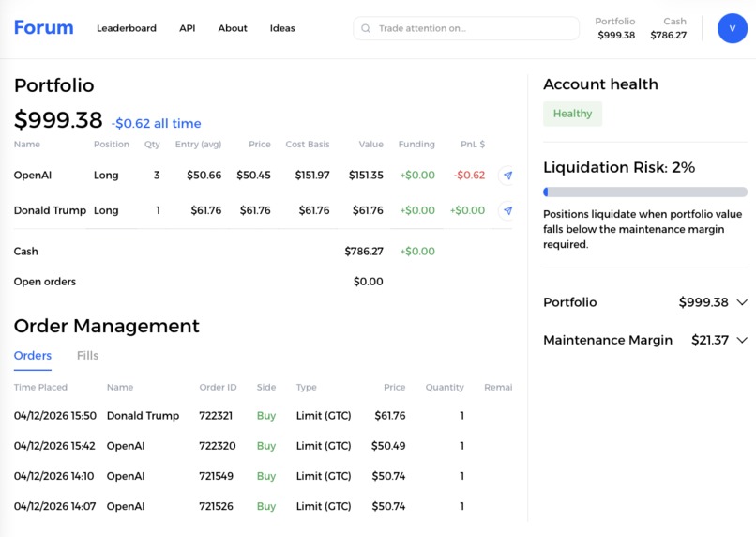Click the header Portfolio value $999.38
Viewport: 756px width, 537px height.
coord(615,36)
